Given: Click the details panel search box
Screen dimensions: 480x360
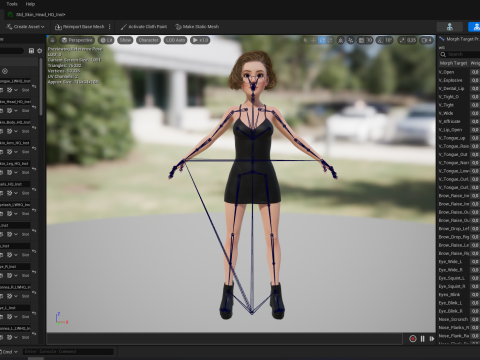Looking at the screenshot, I should (x=12, y=51).
